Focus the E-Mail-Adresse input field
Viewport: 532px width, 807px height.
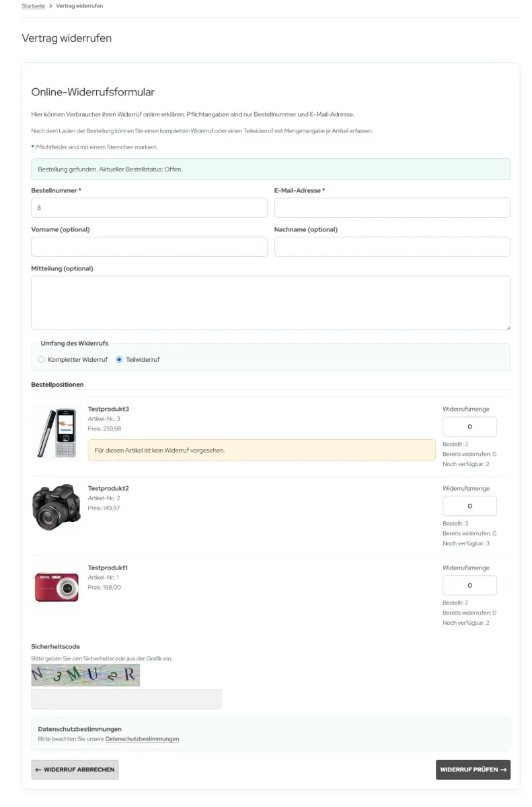pos(392,208)
